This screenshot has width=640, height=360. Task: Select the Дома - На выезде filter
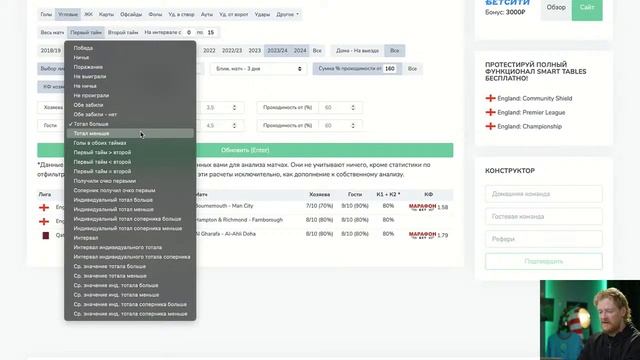click(357, 51)
